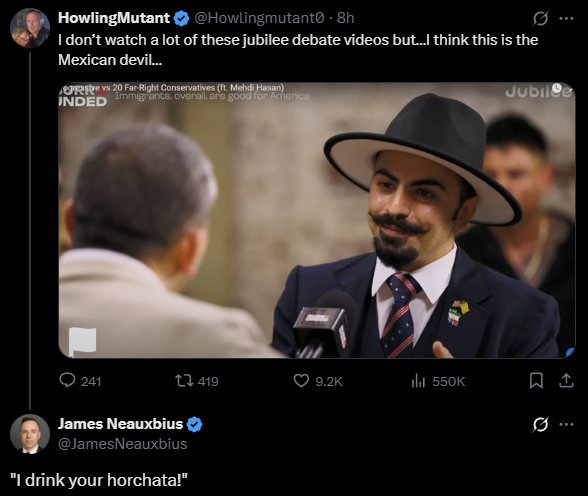Play the Jubilee debate video thumbnail
Screen dimensions: 588x496
(x=317, y=220)
